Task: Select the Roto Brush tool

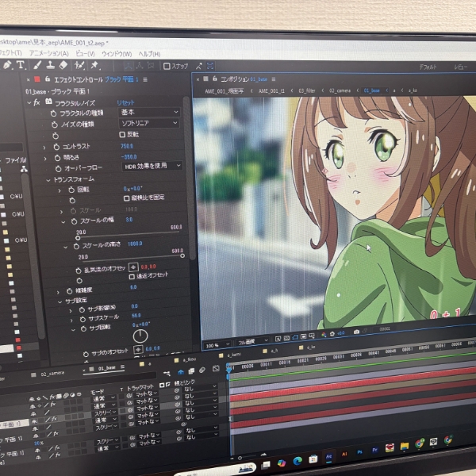Action: coord(79,65)
